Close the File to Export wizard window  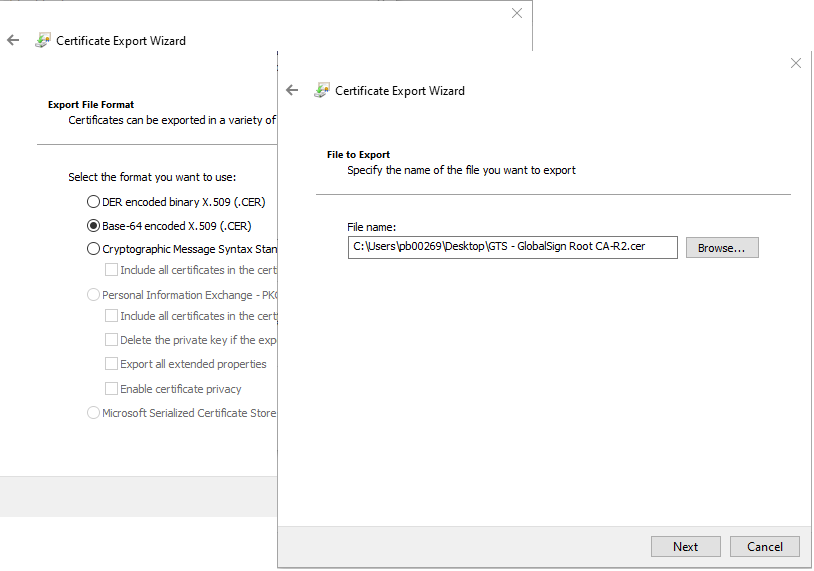pos(796,63)
